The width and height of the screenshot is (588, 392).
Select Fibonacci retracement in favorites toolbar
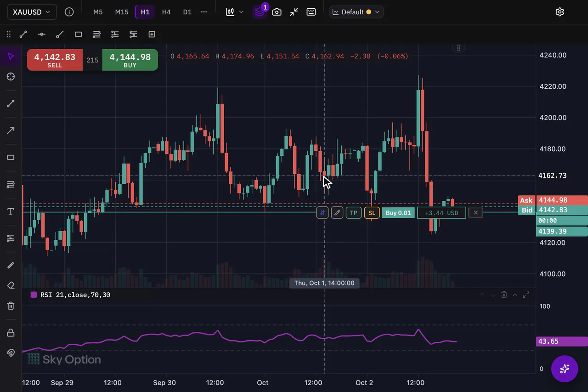(x=96, y=34)
